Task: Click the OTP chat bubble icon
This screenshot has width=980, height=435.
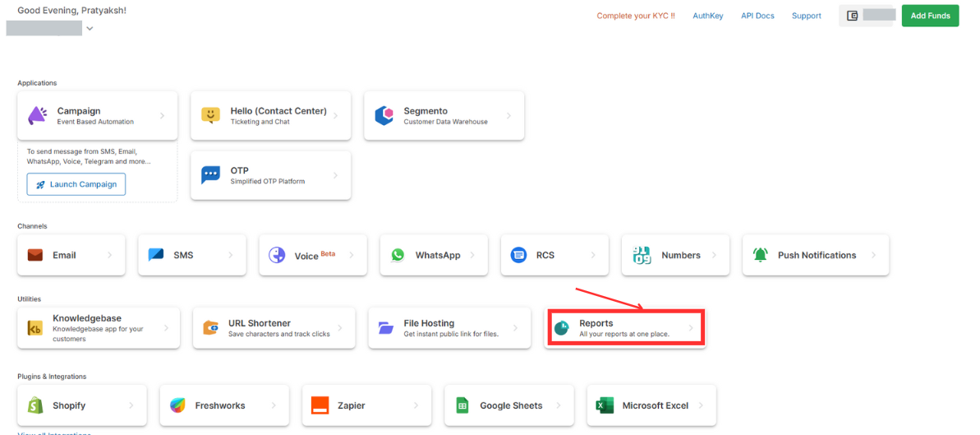Action: (x=210, y=174)
